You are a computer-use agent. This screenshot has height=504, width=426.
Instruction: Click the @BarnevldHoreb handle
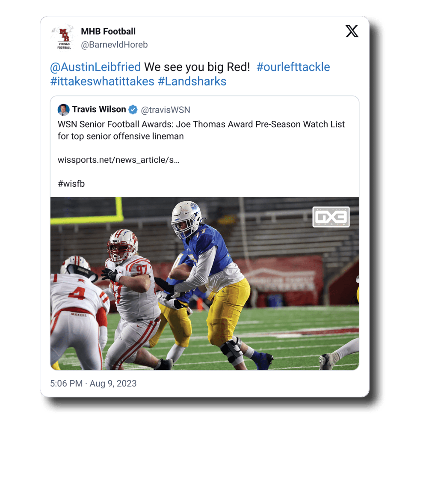click(114, 45)
